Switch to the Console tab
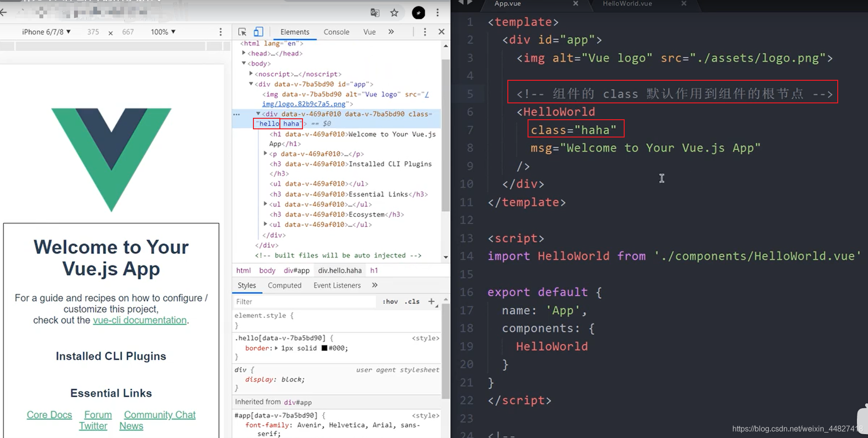 (336, 32)
